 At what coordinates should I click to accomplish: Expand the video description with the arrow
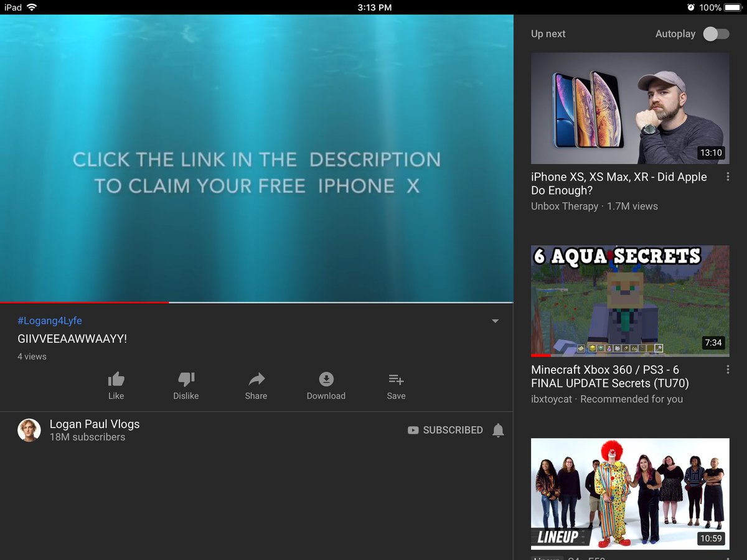tap(496, 321)
